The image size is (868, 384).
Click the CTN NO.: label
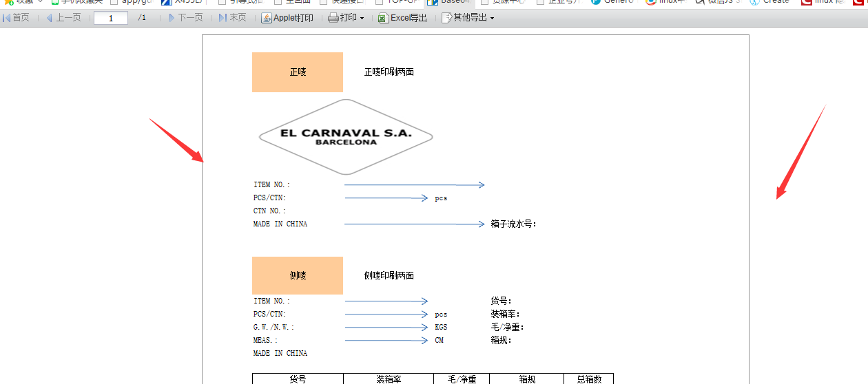270,211
